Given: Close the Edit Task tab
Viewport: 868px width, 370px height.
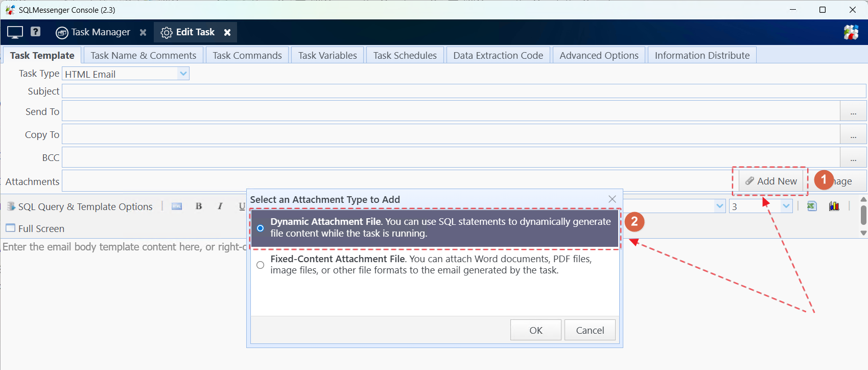Looking at the screenshot, I should (x=227, y=32).
